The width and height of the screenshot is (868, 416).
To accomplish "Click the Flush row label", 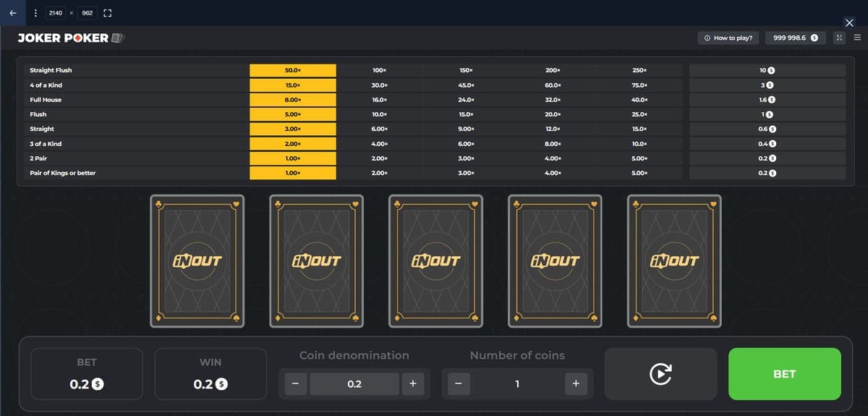I will tap(38, 114).
